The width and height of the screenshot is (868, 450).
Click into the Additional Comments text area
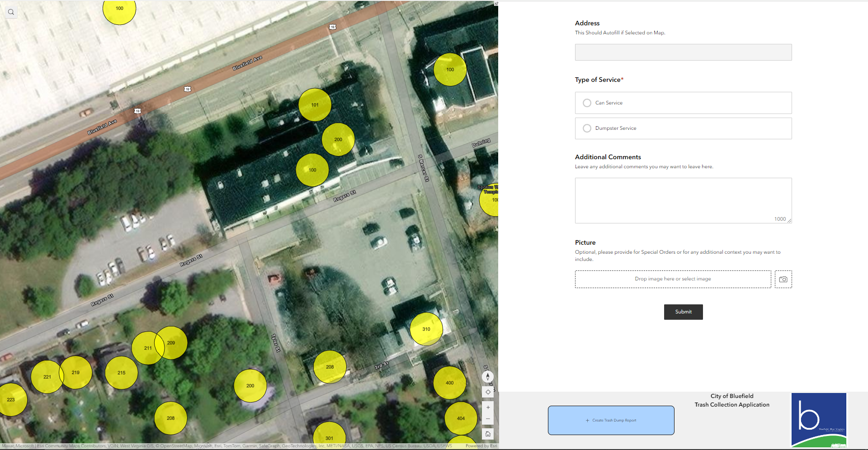click(x=683, y=200)
